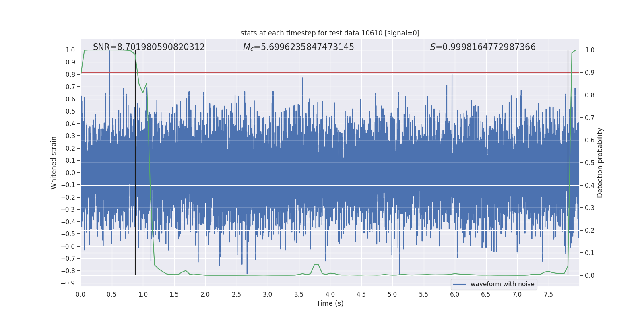Click the 0.5 tick label on the time axis
The image size is (644, 322).
pos(111,295)
